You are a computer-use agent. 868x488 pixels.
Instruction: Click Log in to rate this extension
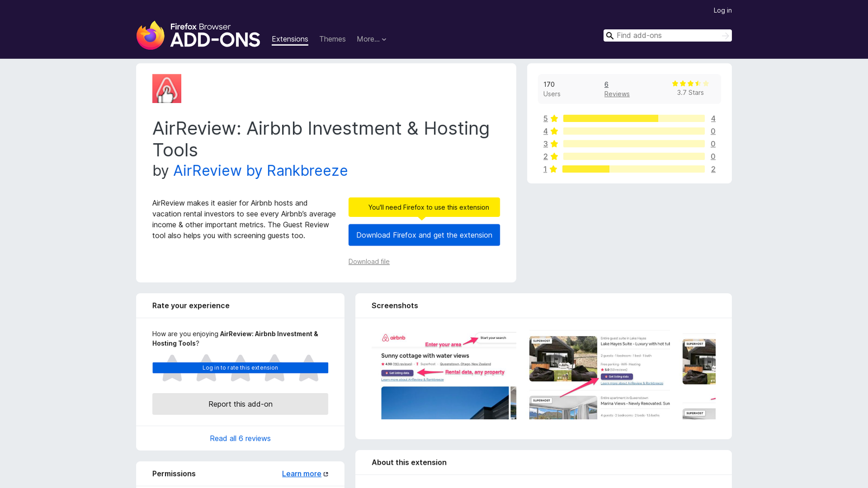tap(240, 368)
